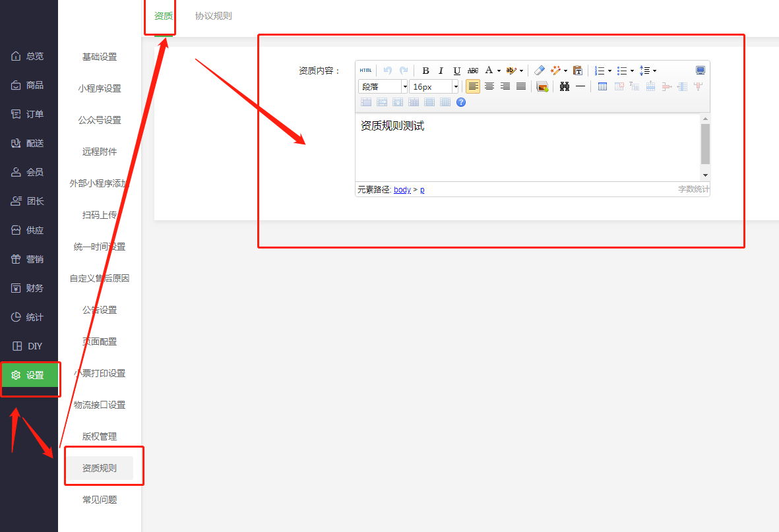Open 资质规则 submenu item
Viewport: 779px width, 532px height.
coord(100,468)
